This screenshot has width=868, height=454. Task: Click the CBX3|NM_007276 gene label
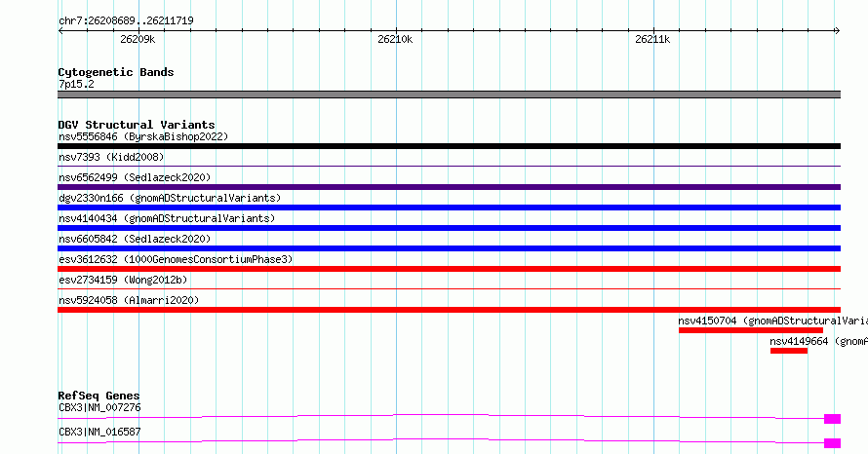point(99,407)
